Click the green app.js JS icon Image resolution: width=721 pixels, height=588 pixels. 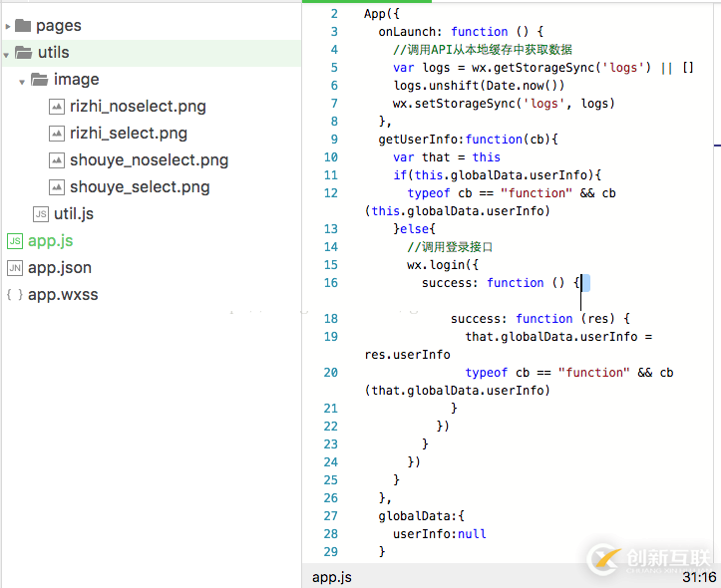[15, 241]
